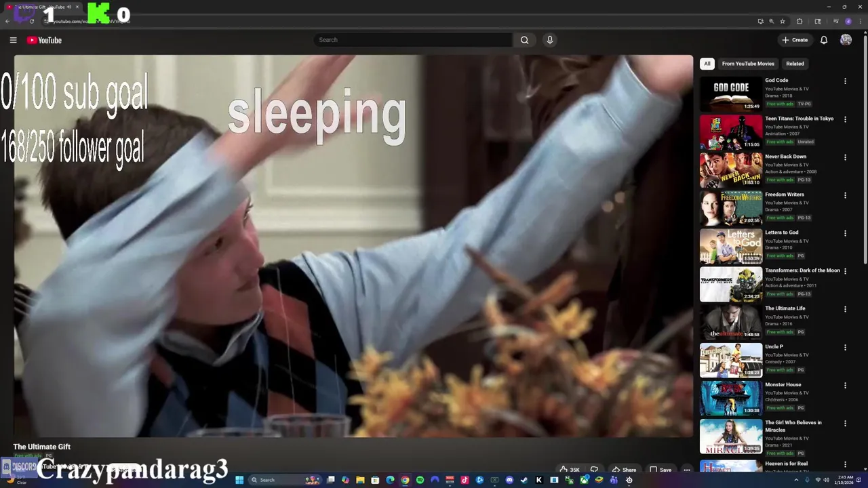The height and width of the screenshot is (488, 868).
Task: Click the install app icon in address bar
Action: pos(761,21)
